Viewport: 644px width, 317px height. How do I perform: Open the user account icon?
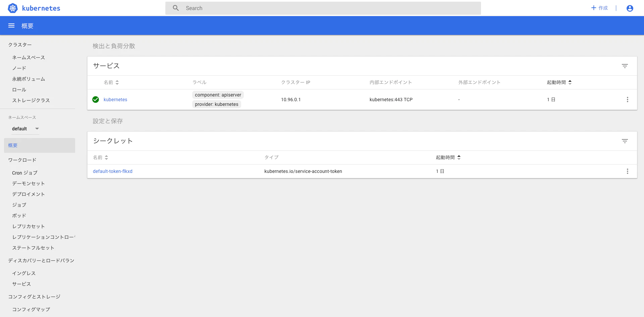pos(630,8)
